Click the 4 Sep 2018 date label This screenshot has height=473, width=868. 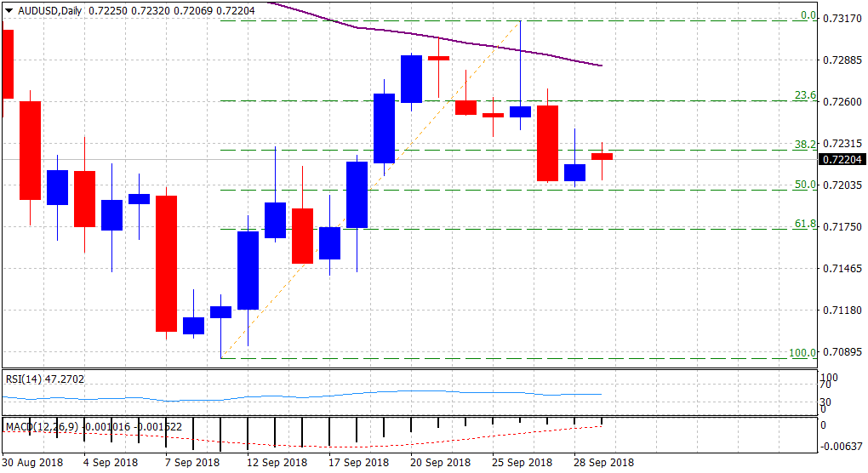tap(111, 462)
